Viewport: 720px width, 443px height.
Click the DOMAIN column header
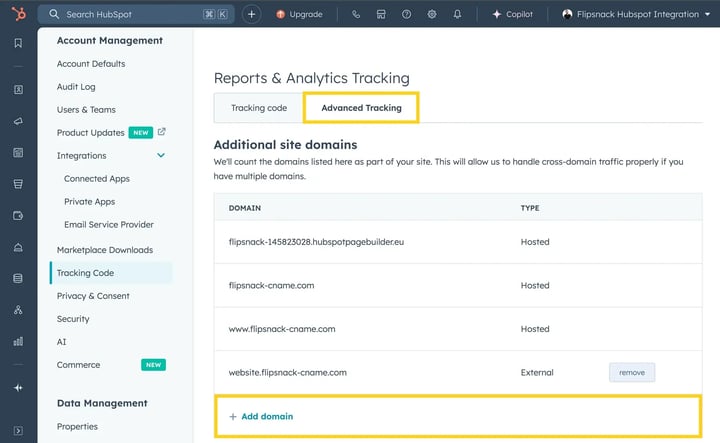pos(245,208)
